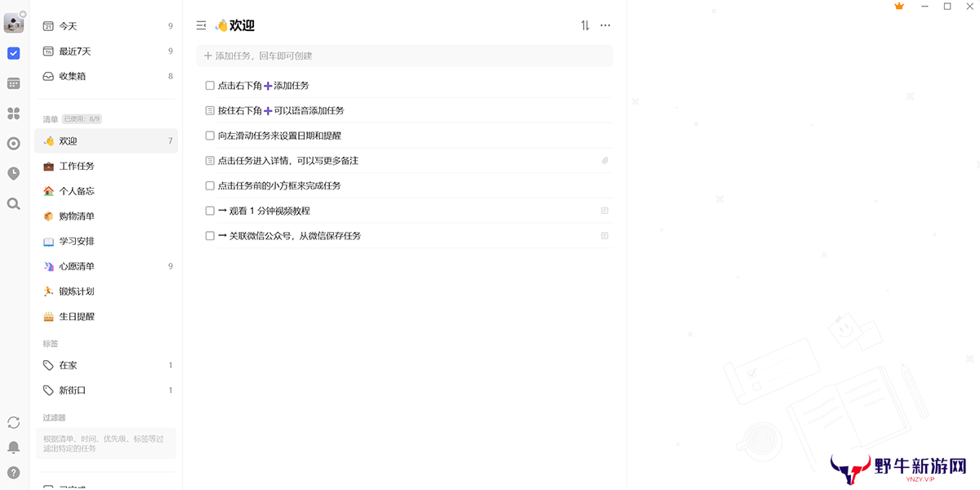980x490 pixels.
Task: Open the 个人备忘 list
Action: click(106, 191)
